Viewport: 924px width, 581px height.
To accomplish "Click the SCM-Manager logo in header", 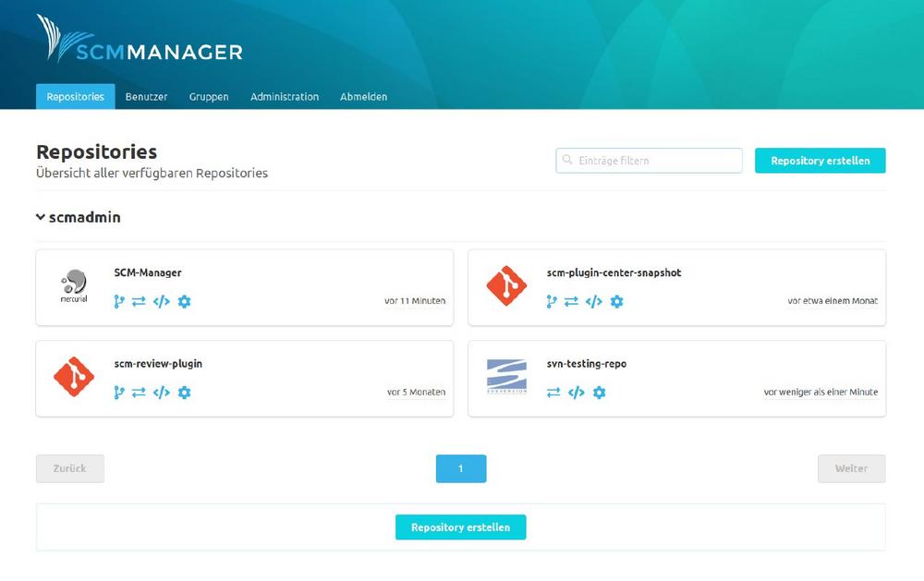I will pyautogui.click(x=140, y=41).
